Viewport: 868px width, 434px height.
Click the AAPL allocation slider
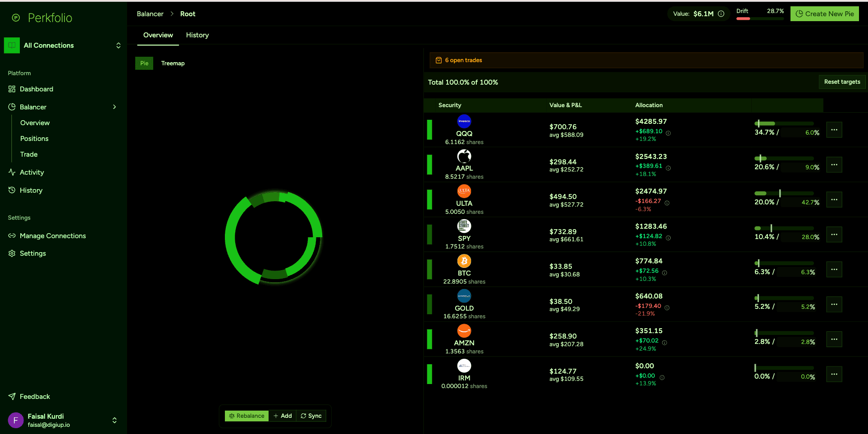point(784,158)
